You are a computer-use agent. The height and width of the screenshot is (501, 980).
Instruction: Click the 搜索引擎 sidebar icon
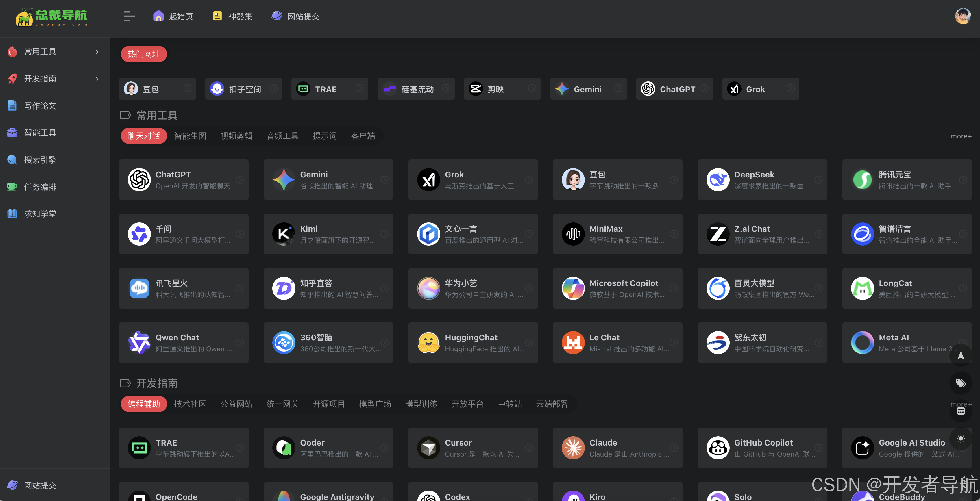[x=12, y=160]
